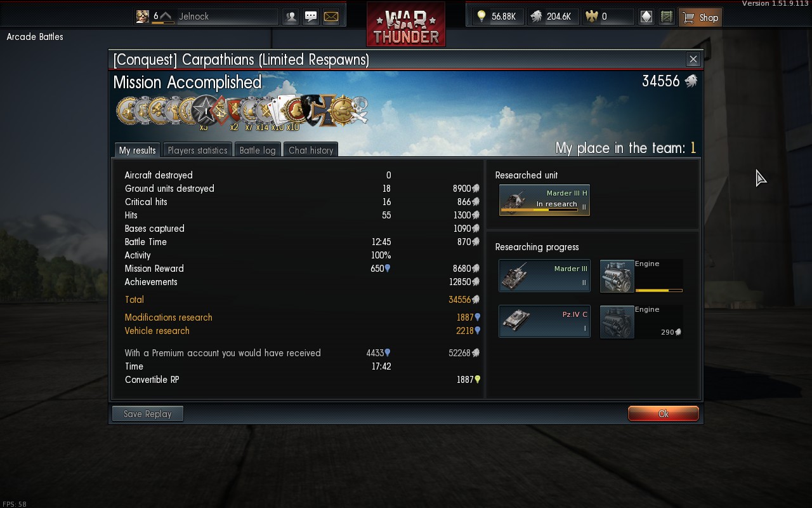
Task: Click the lightbulb convertible RP icon
Action: (x=481, y=17)
